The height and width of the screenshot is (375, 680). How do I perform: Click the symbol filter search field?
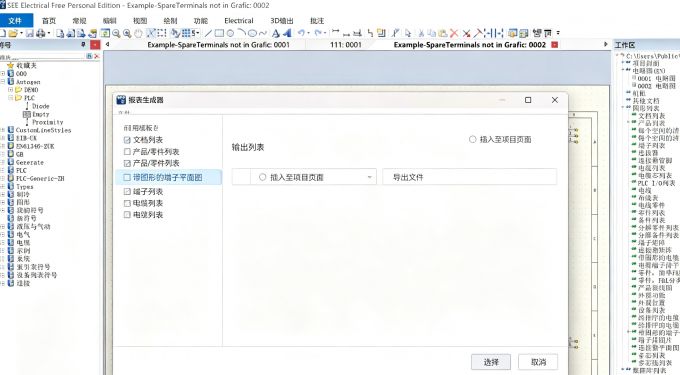42,57
